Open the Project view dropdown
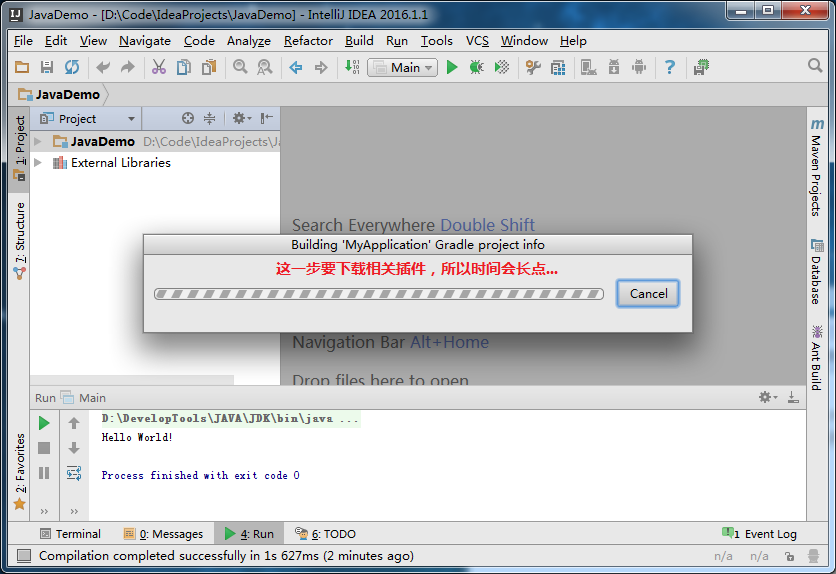This screenshot has width=836, height=574. (87, 118)
